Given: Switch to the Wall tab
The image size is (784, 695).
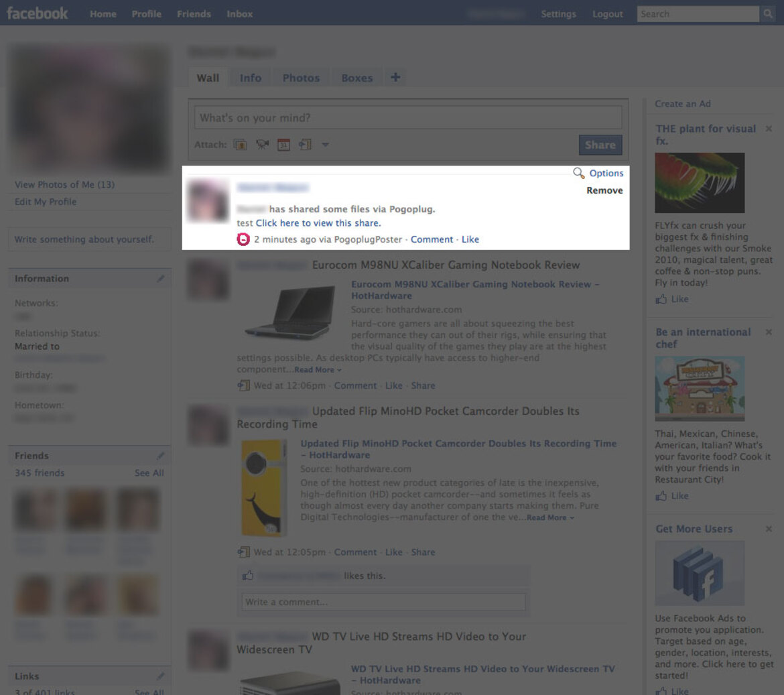Looking at the screenshot, I should coord(208,78).
